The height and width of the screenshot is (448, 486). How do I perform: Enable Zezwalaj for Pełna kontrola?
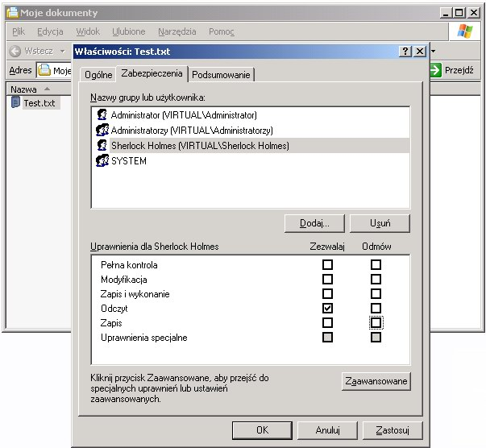click(x=327, y=265)
